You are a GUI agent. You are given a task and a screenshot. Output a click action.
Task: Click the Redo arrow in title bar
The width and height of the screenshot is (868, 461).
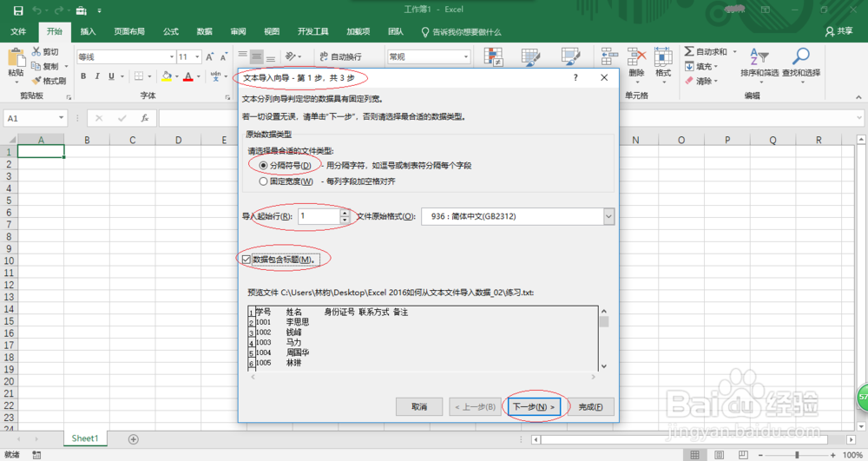59,10
